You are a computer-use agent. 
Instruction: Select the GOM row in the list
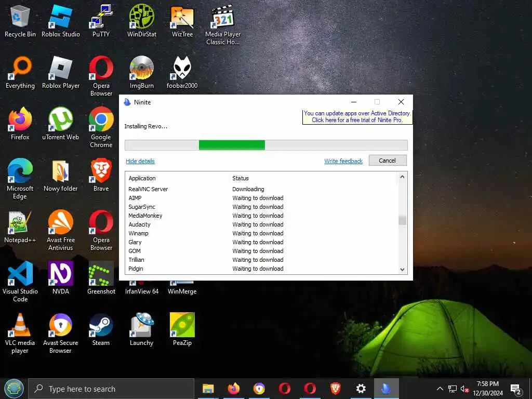click(x=262, y=251)
